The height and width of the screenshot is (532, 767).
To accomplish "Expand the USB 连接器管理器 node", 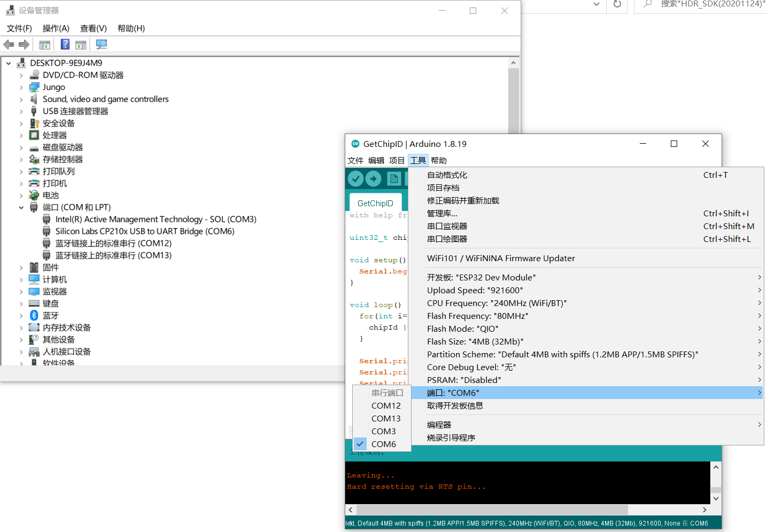I will coord(21,111).
